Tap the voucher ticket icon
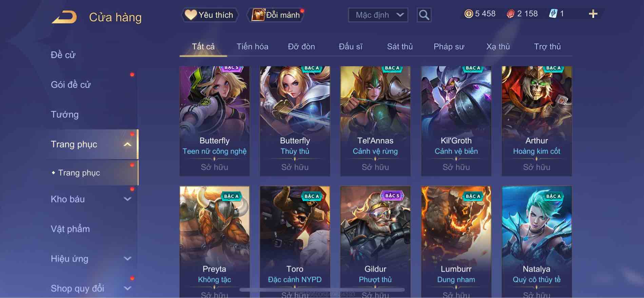Image resolution: width=644 pixels, height=298 pixels. coord(553,14)
